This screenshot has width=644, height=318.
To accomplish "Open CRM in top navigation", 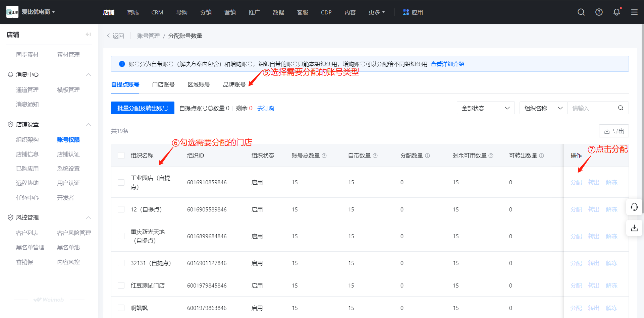I will pos(157,12).
